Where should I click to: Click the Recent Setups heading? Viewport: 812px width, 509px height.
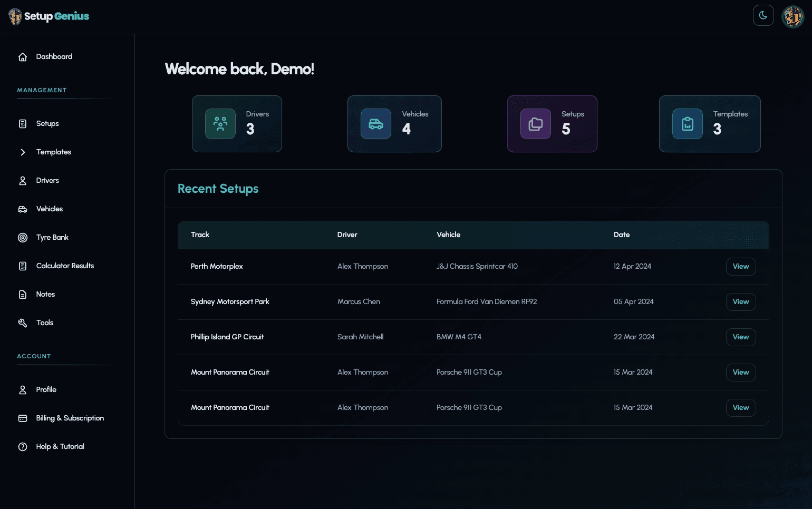[218, 189]
